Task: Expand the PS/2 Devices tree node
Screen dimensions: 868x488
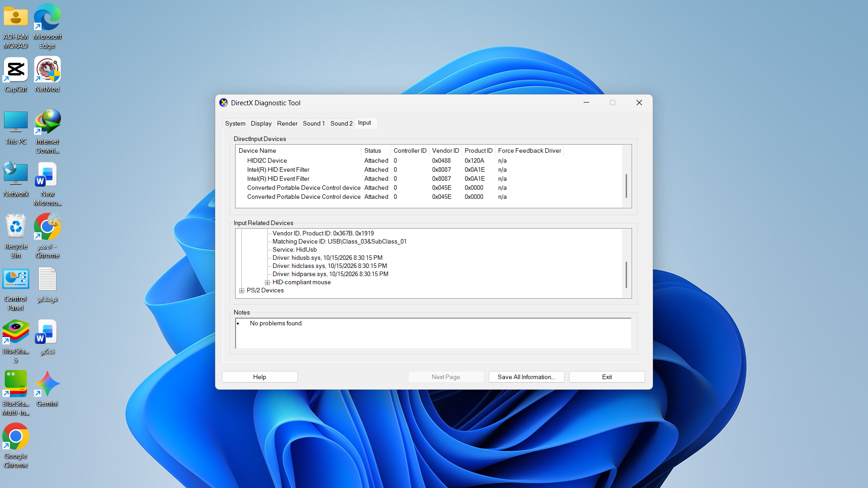Action: 242,291
